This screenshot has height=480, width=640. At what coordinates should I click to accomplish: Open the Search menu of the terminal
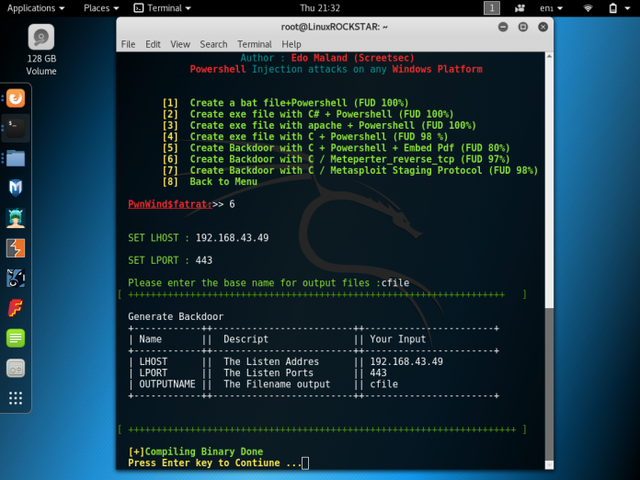213,44
